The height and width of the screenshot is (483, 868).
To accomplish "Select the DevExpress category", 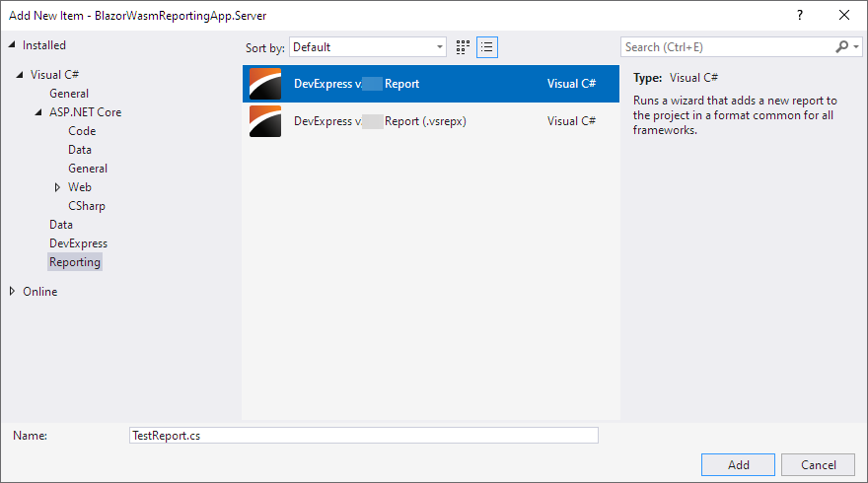I will (x=78, y=243).
